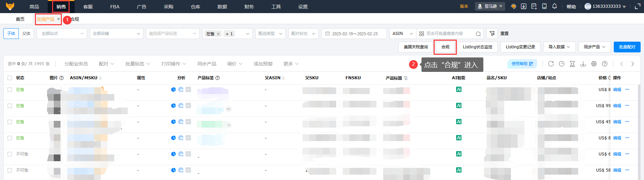Open the 配对状态 dropdown
The height and width of the screenshot is (180, 644).
[x=303, y=34]
